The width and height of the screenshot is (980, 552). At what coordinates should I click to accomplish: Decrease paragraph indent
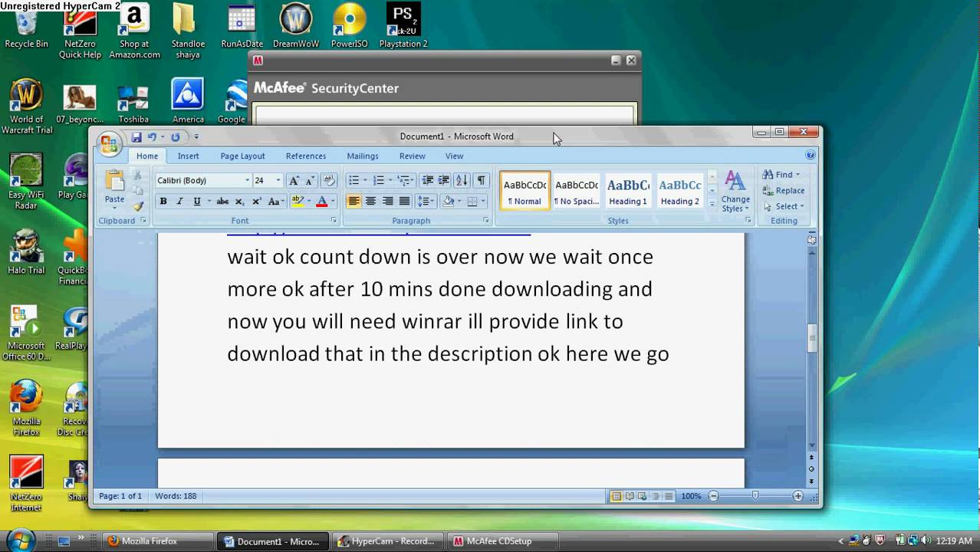point(428,181)
